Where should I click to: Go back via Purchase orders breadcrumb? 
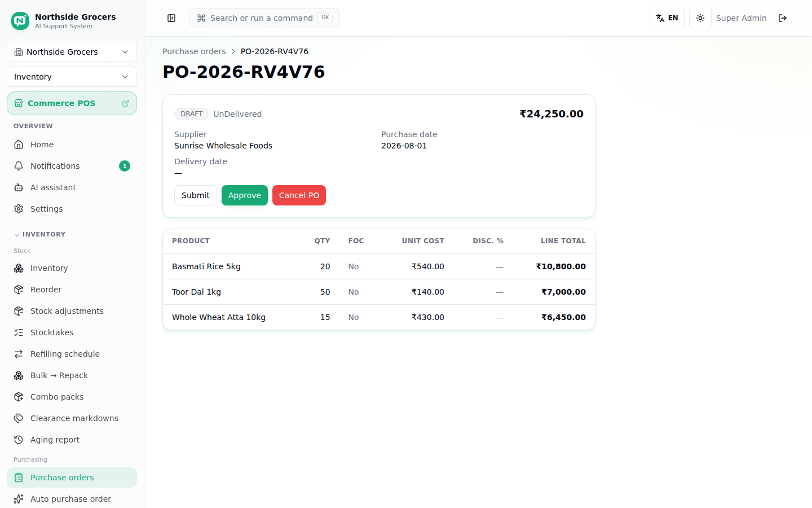coord(194,51)
